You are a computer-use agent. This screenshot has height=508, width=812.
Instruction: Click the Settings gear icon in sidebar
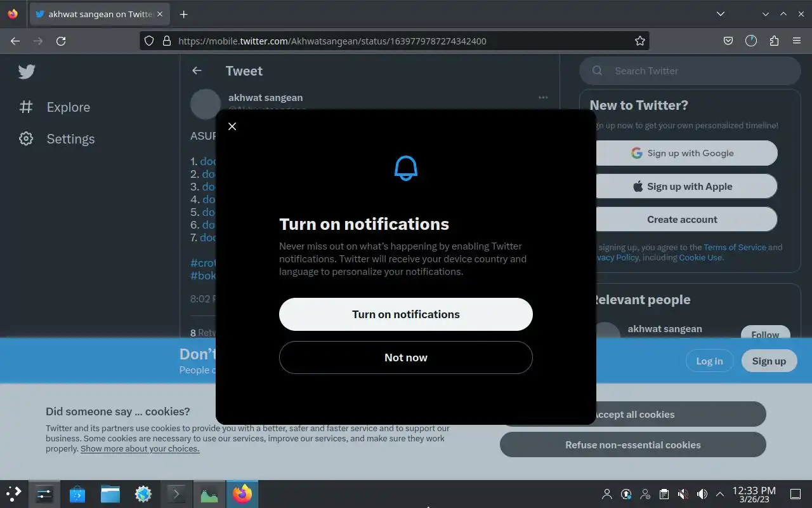26,138
